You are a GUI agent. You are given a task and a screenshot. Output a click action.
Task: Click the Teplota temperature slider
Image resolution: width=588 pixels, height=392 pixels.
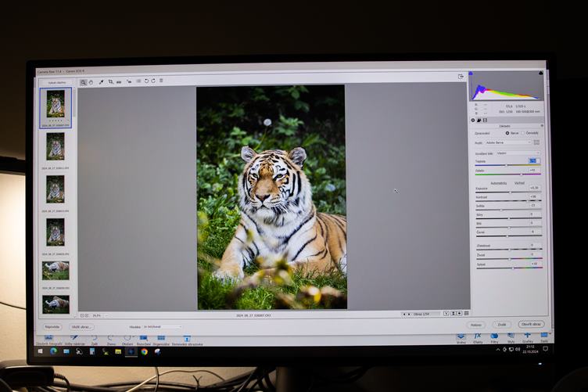point(507,165)
